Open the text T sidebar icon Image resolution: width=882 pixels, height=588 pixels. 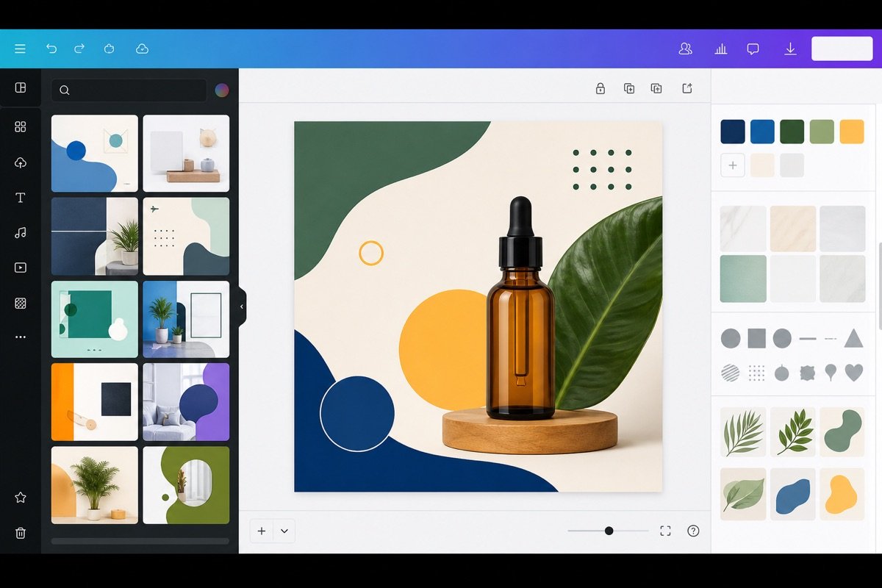(x=21, y=198)
